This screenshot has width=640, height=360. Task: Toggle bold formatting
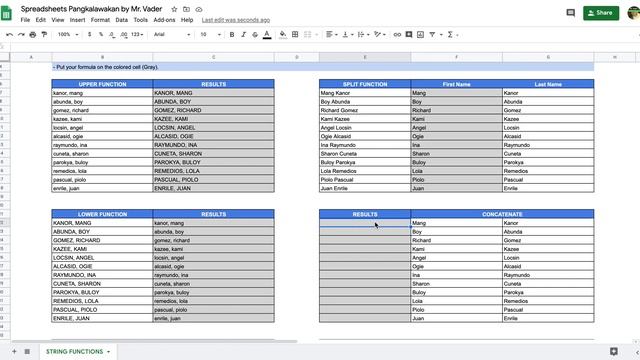coord(232,35)
